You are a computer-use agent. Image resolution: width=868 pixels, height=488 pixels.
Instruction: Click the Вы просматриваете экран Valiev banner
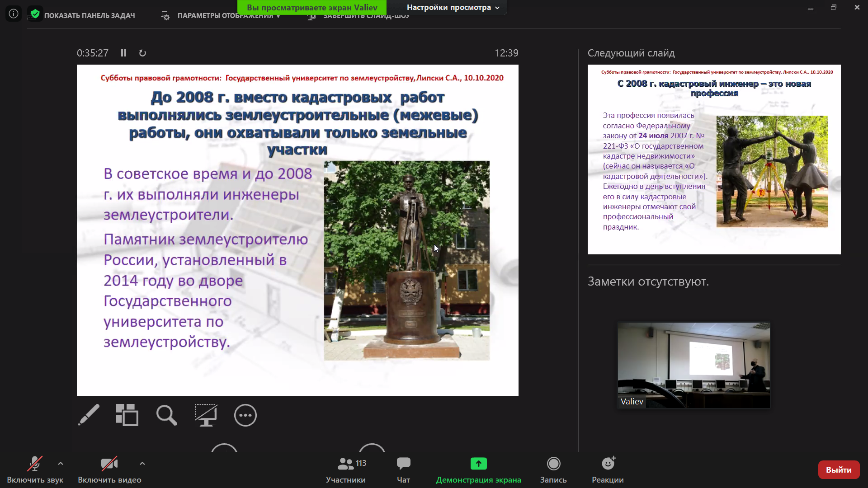(312, 7)
